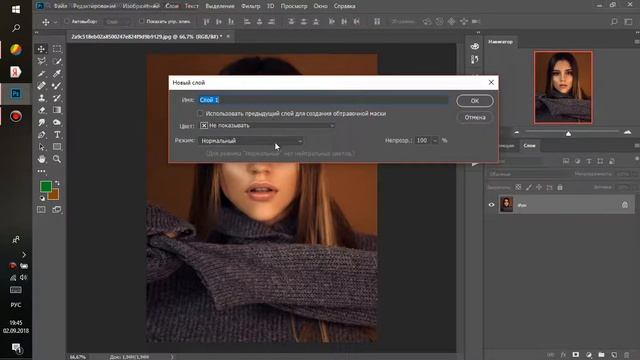640x360 pixels.
Task: Toggle Show Transform Controls checkbox
Action: pyautogui.click(x=142, y=21)
